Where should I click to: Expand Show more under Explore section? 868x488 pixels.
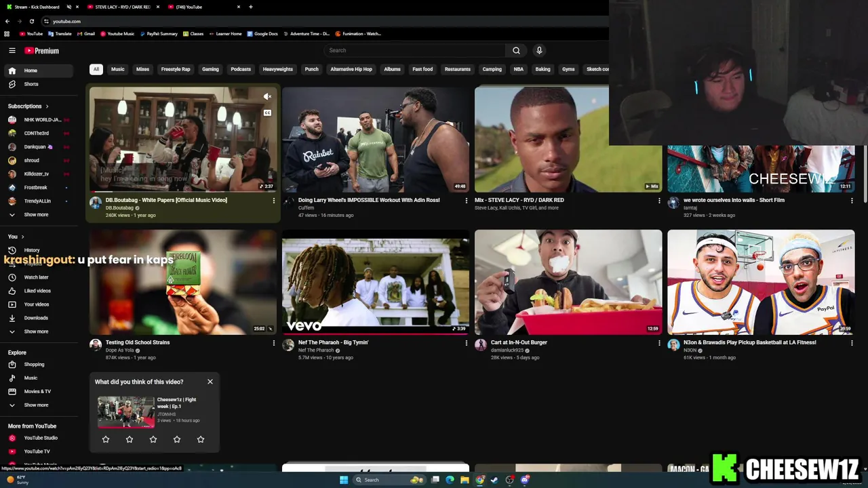tap(38, 405)
